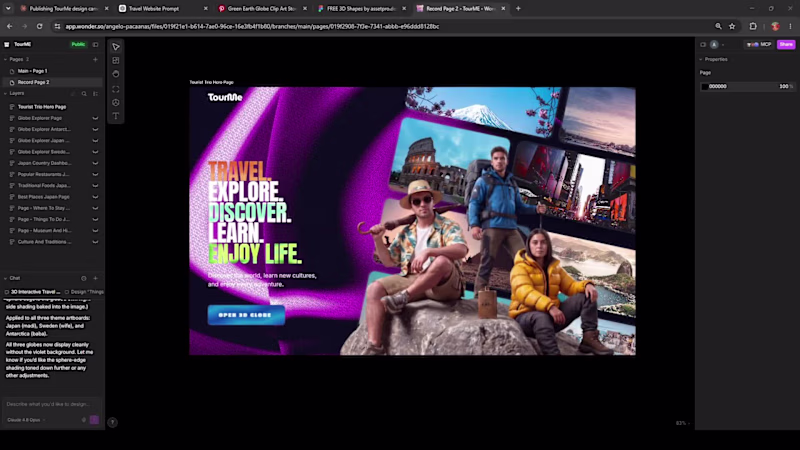Viewport: 800px width, 450px height.
Task: Click OPEN 3D GLOBE button on canvas
Action: coord(246,315)
